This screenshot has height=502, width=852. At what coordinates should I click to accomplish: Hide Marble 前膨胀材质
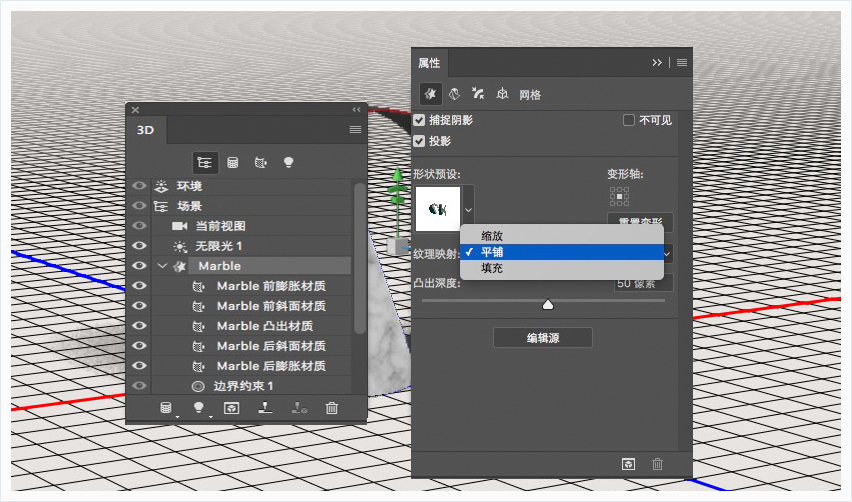pos(139,286)
